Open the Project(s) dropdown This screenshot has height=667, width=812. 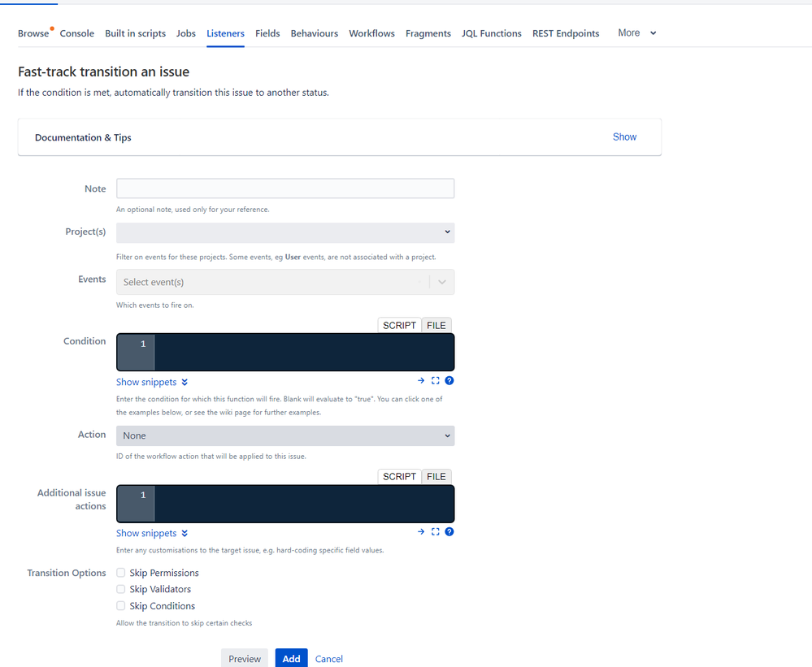click(x=285, y=232)
